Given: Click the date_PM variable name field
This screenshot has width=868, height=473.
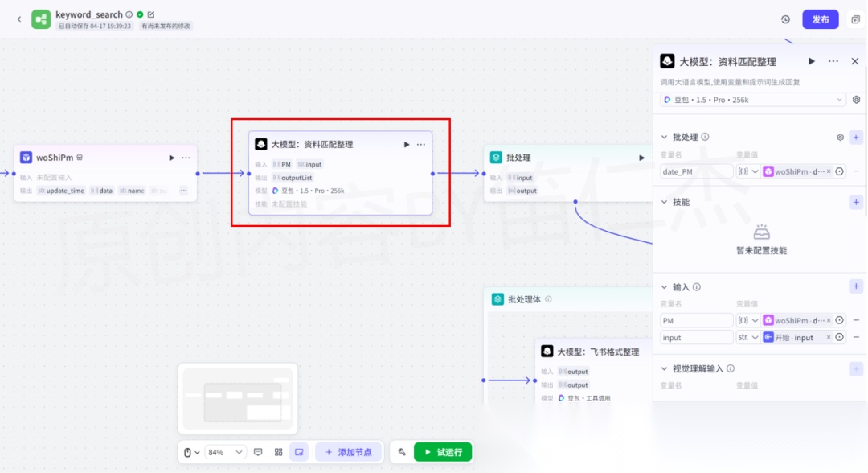Looking at the screenshot, I should (696, 171).
